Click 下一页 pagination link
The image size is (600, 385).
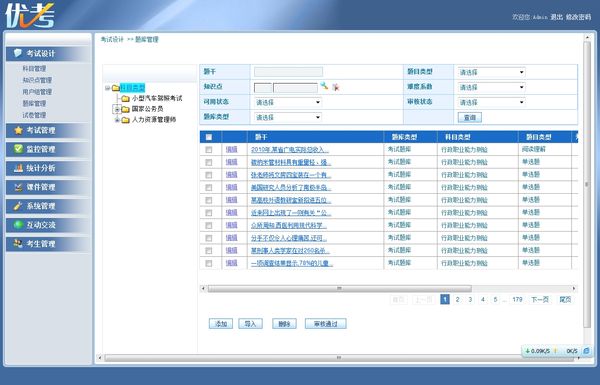(x=540, y=299)
